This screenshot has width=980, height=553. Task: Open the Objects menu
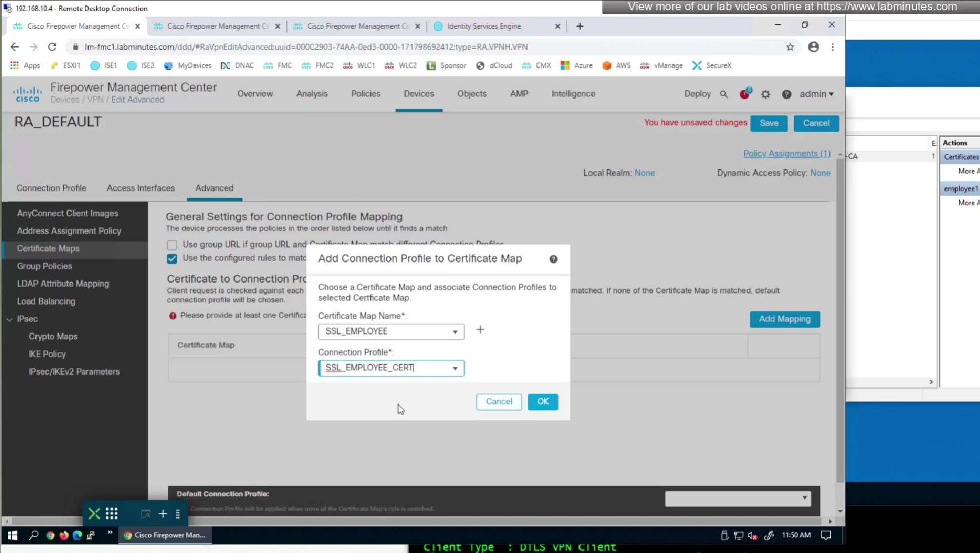(x=471, y=94)
